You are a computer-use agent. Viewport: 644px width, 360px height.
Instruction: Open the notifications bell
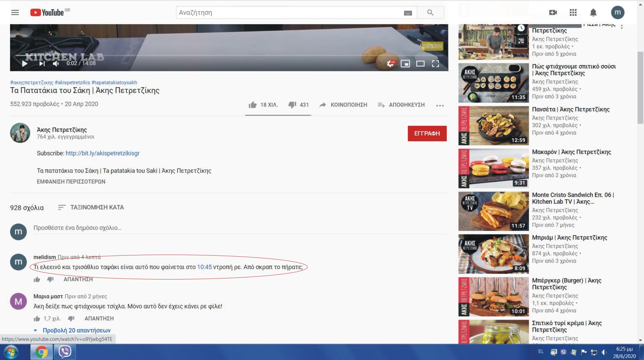tap(593, 12)
